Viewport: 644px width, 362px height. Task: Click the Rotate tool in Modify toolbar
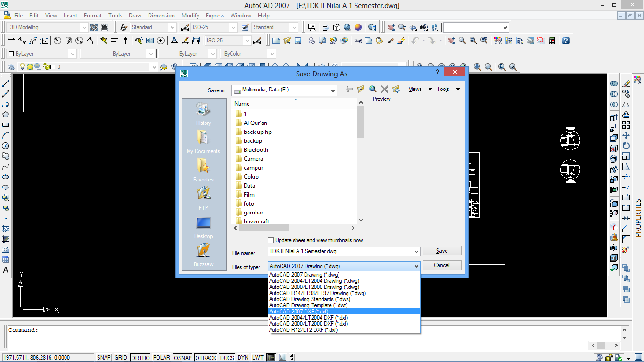[626, 146]
